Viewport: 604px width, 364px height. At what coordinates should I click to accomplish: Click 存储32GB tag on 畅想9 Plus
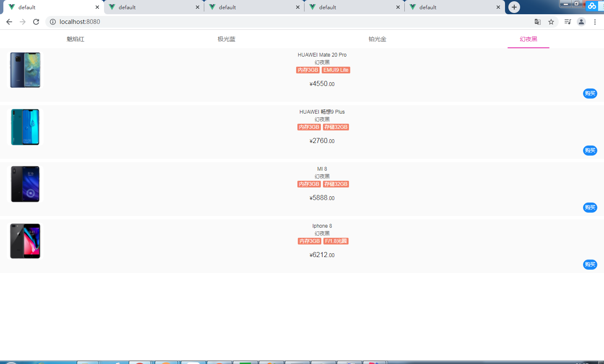(336, 127)
